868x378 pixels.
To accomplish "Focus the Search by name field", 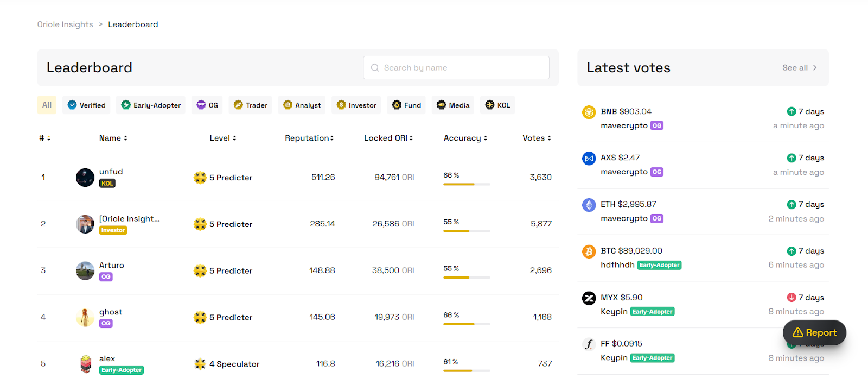I will (456, 68).
